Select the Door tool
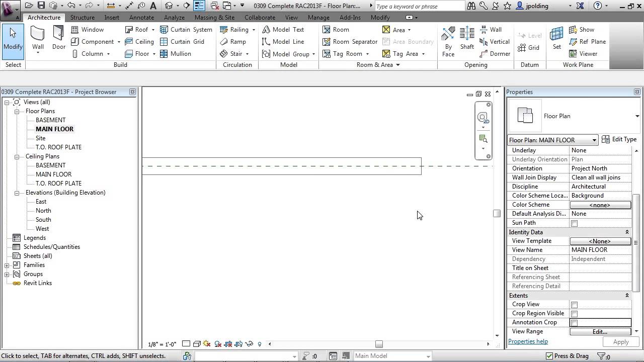The width and height of the screenshot is (644, 362). pyautogui.click(x=59, y=39)
